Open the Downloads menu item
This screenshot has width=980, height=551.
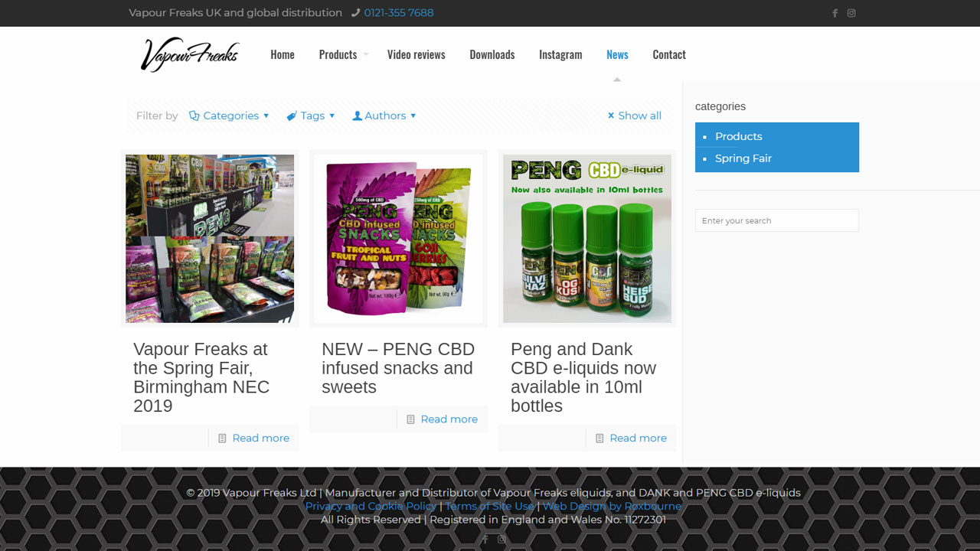pyautogui.click(x=492, y=54)
